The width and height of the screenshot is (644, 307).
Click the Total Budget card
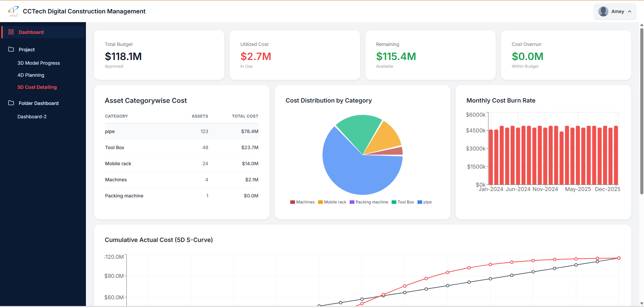point(159,55)
